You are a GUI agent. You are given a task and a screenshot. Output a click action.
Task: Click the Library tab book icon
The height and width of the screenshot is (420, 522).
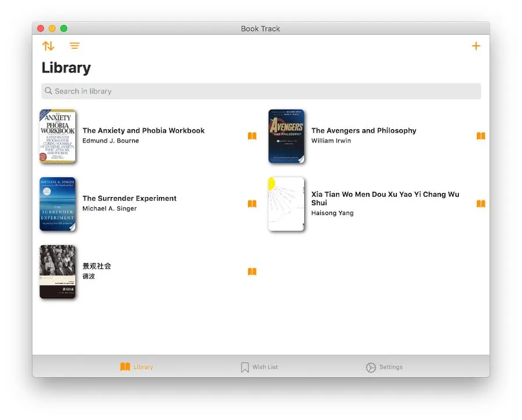(125, 367)
